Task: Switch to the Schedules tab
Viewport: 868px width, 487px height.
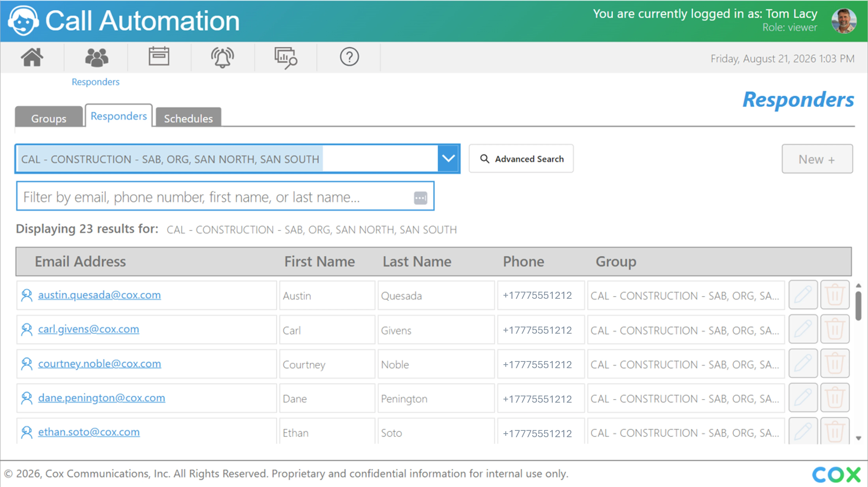Action: pos(188,117)
